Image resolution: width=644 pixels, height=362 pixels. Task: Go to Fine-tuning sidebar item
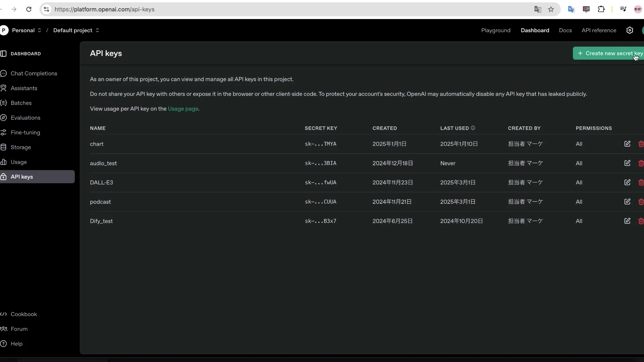pyautogui.click(x=25, y=132)
